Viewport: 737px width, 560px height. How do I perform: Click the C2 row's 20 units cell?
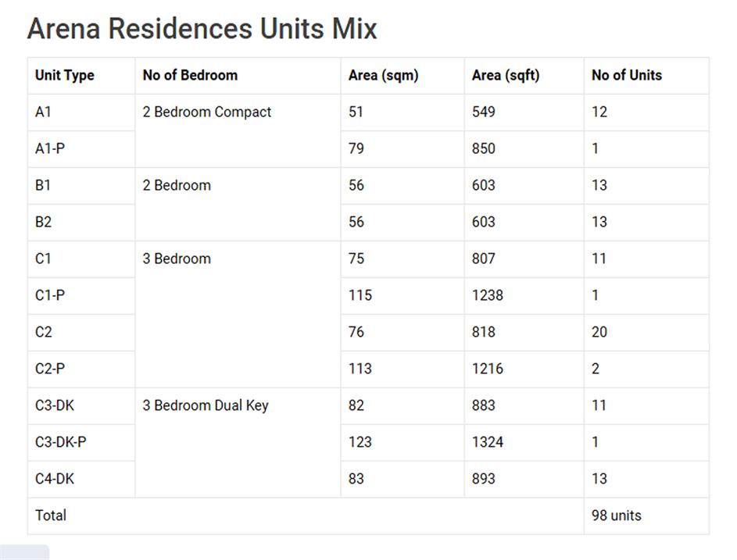(x=599, y=332)
